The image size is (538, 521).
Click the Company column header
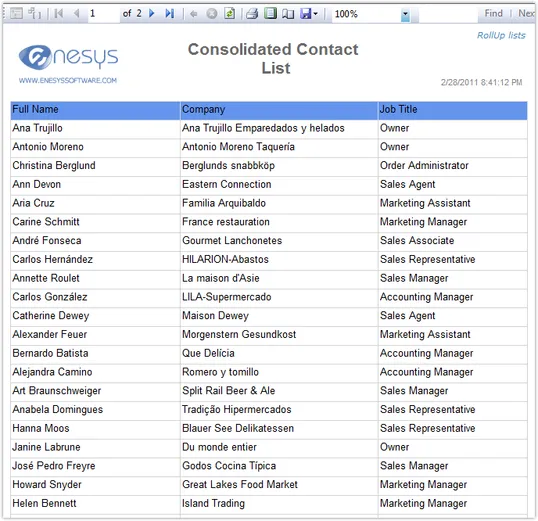pyautogui.click(x=279, y=110)
